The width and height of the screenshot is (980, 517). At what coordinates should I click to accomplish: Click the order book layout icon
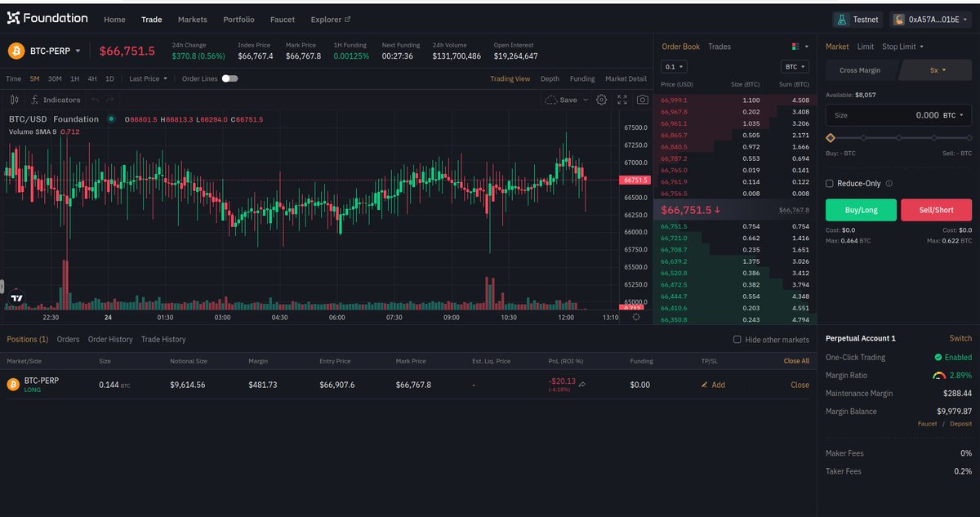[x=795, y=47]
